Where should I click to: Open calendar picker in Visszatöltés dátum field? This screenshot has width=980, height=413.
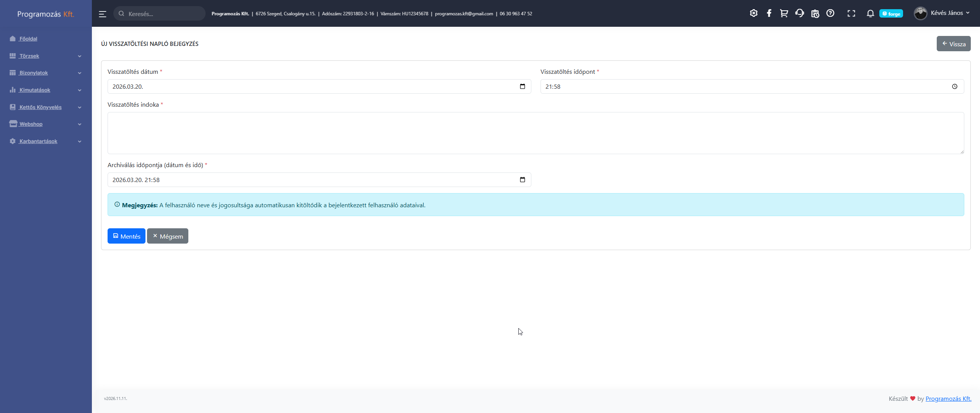pyautogui.click(x=522, y=86)
